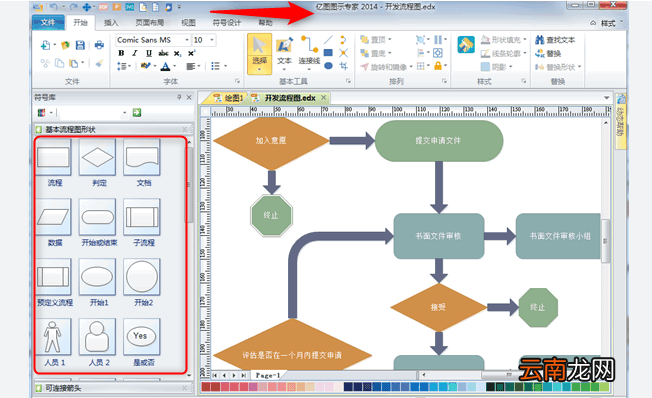Click the 置底 send to back button
Screen dimensions: 652x398
point(375,53)
